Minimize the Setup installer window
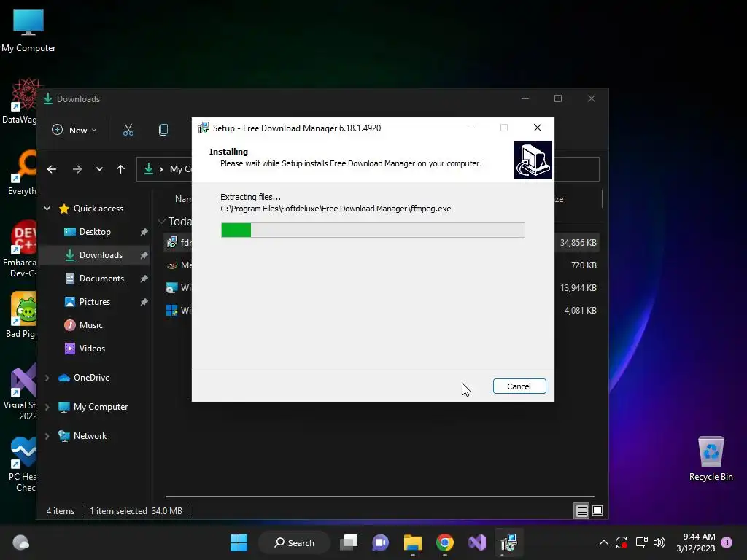747x560 pixels. tap(471, 128)
